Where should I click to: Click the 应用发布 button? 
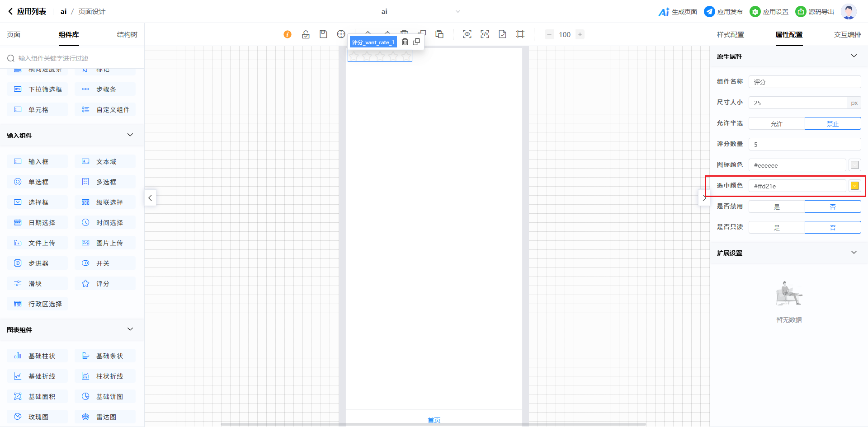723,12
